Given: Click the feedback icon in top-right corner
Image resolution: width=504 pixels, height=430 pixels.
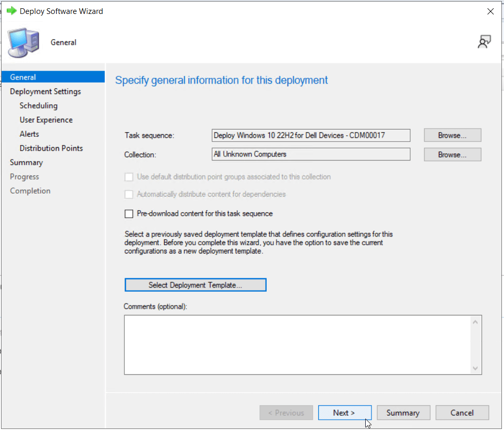Looking at the screenshot, I should [484, 42].
